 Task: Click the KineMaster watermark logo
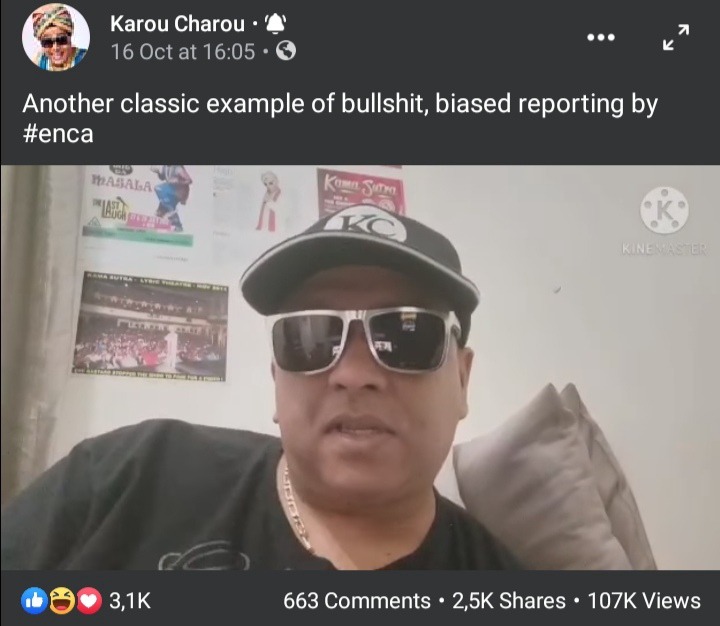pyautogui.click(x=664, y=221)
